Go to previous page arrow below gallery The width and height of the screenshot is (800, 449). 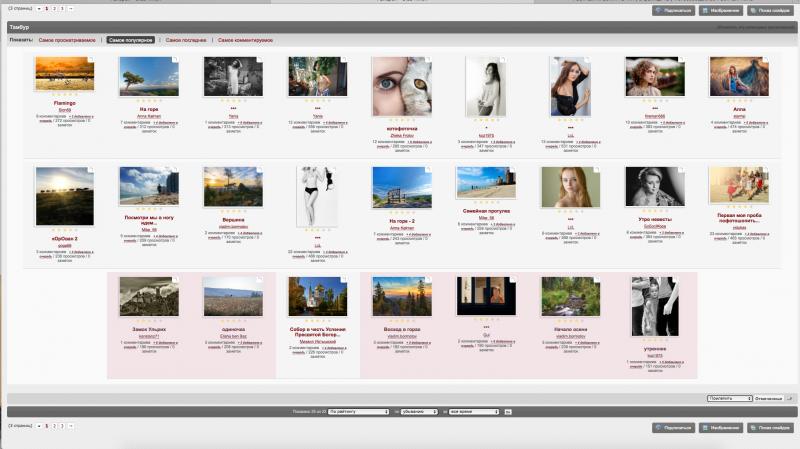(x=39, y=426)
